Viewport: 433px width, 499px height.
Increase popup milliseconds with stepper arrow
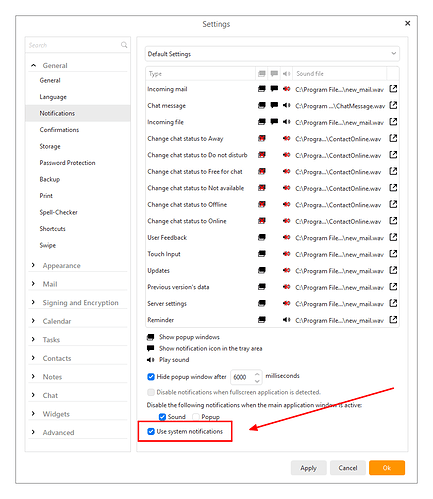[x=257, y=374]
